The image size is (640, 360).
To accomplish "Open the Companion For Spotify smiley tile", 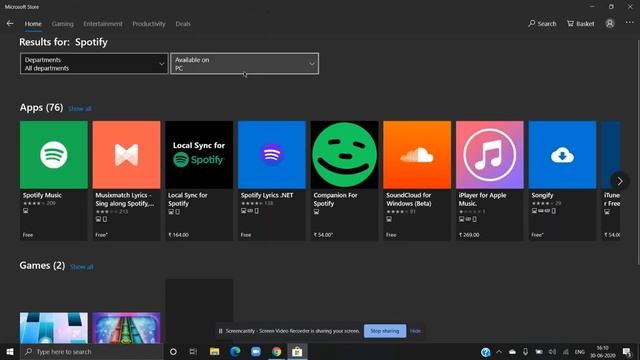I will pyautogui.click(x=344, y=180).
